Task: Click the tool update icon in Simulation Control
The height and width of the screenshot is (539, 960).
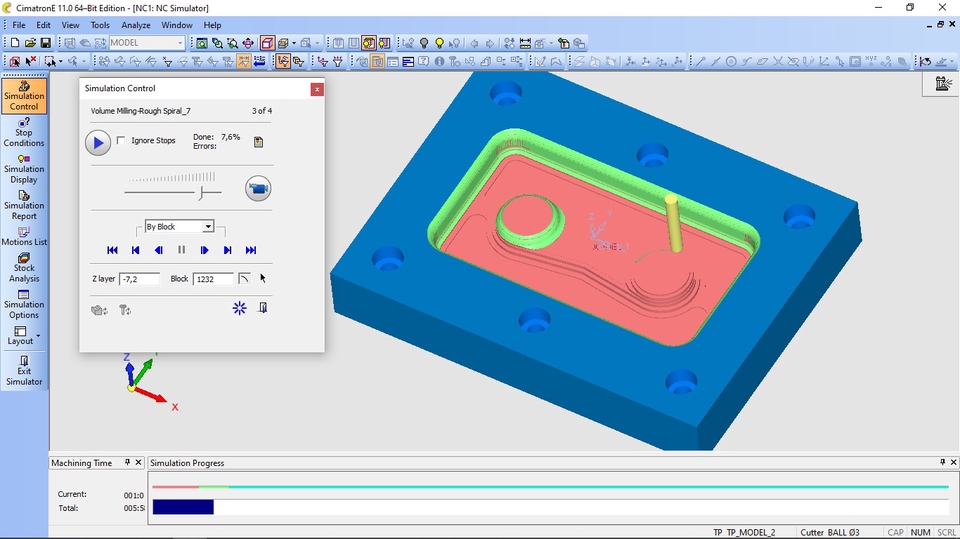Action: pos(125,310)
